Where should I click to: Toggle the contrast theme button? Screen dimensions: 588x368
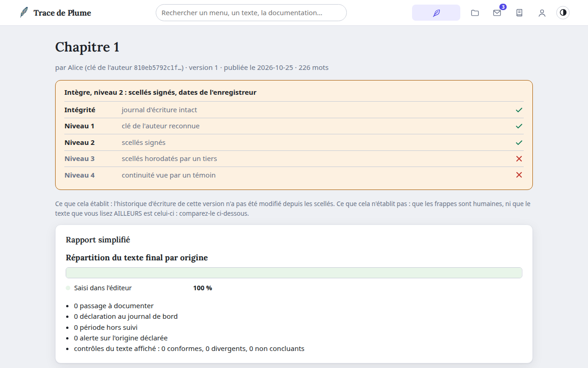(x=563, y=13)
